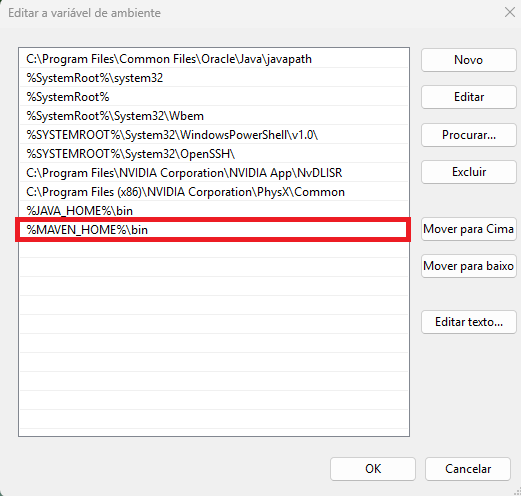The image size is (521, 496).
Task: Select the System32\OpenSSH path entry
Action: tap(213, 154)
